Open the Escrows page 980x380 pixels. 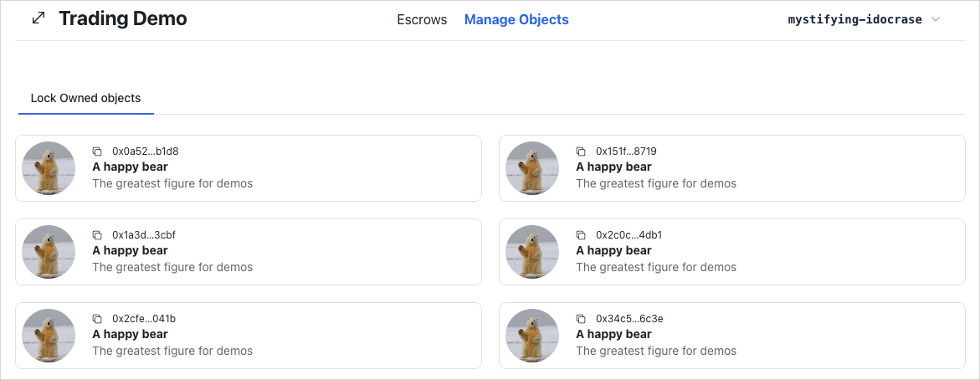pos(422,19)
